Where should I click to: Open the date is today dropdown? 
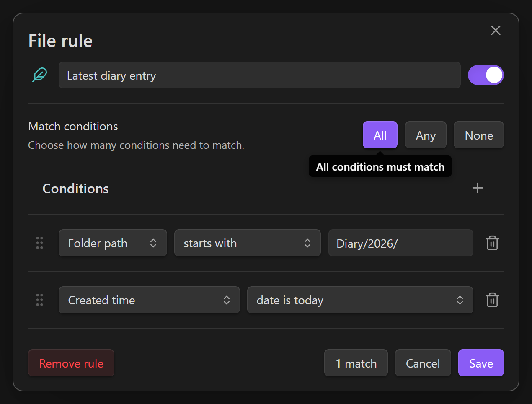click(x=360, y=300)
